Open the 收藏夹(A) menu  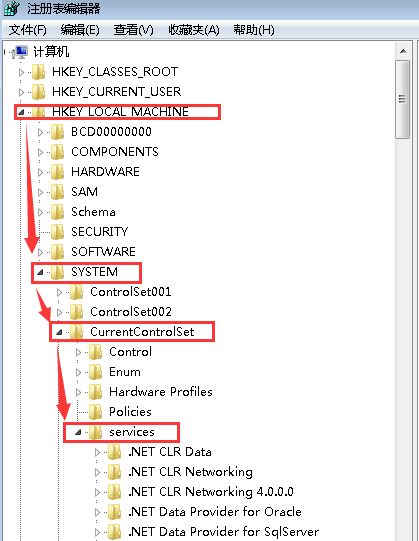pyautogui.click(x=194, y=30)
